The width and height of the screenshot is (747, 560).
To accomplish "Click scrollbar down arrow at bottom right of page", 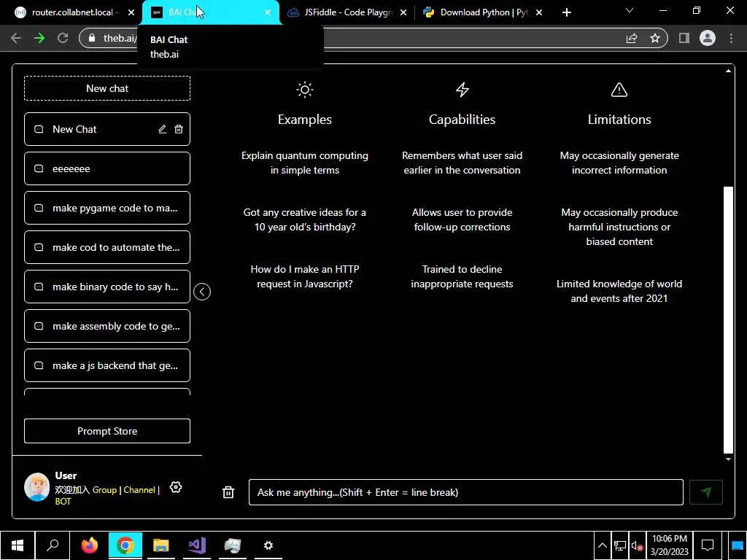I will pos(728,459).
